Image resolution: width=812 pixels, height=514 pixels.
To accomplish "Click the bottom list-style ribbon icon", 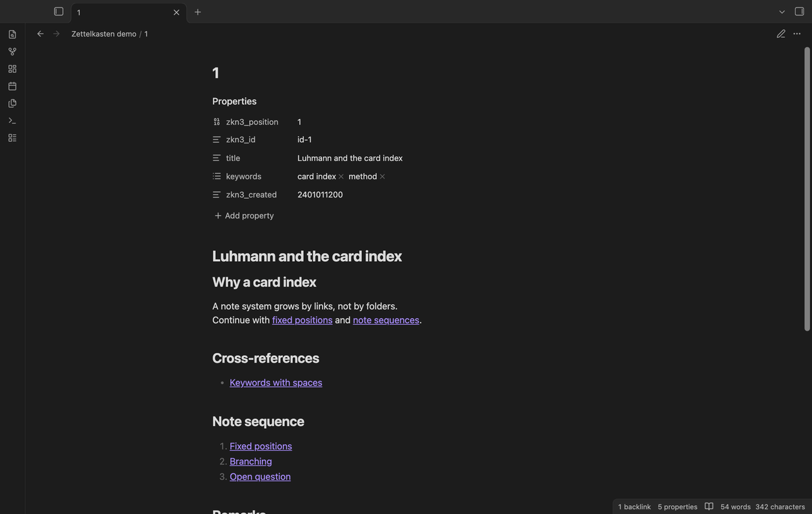I will point(12,138).
